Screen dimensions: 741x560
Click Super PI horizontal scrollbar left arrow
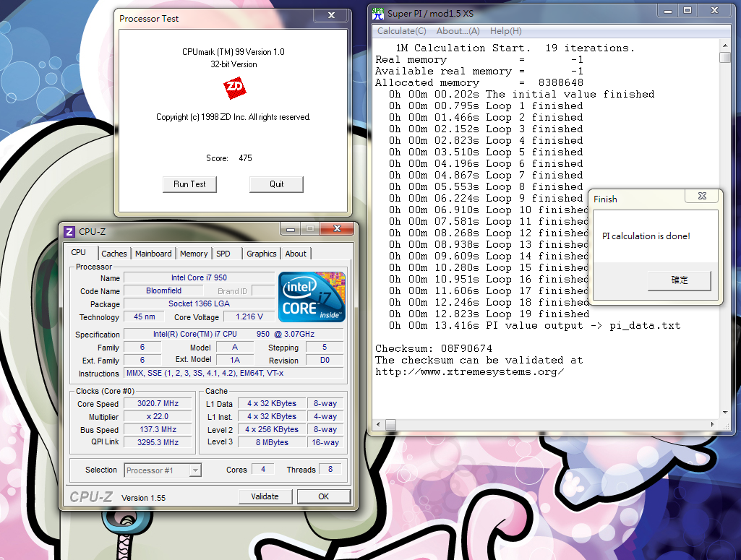click(x=378, y=424)
